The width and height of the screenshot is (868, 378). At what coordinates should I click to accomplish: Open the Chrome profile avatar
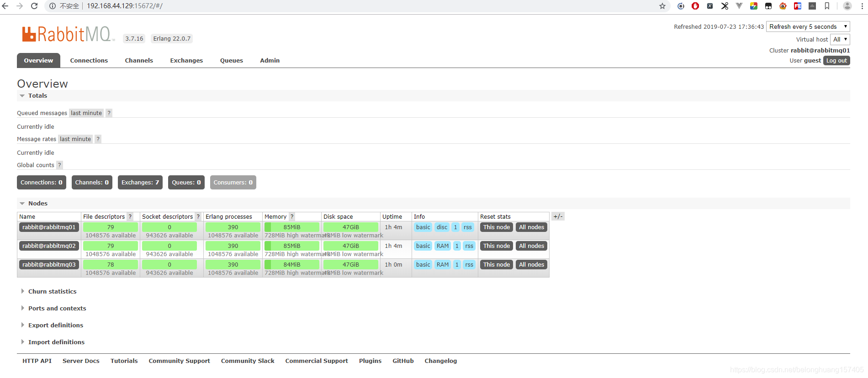click(x=847, y=6)
